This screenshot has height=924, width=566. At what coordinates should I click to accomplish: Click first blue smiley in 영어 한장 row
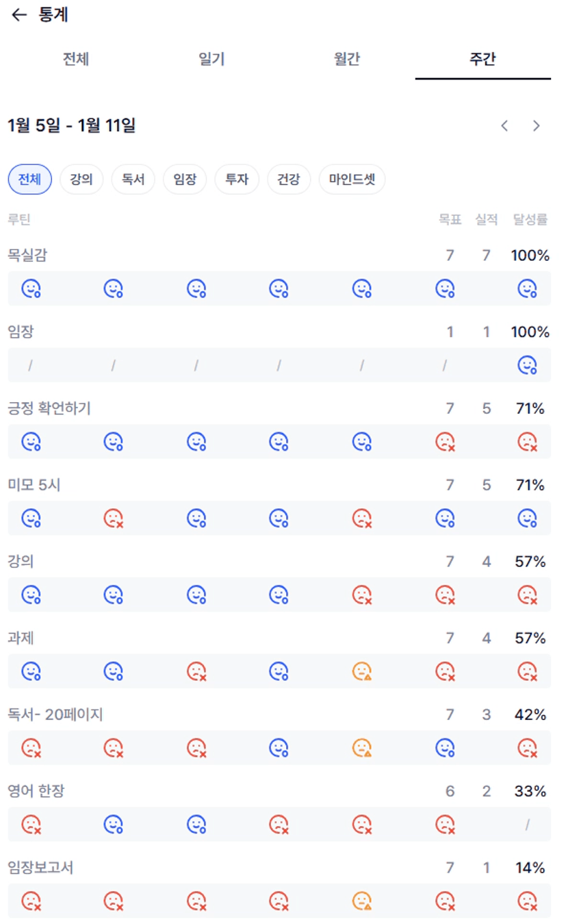[114, 825]
